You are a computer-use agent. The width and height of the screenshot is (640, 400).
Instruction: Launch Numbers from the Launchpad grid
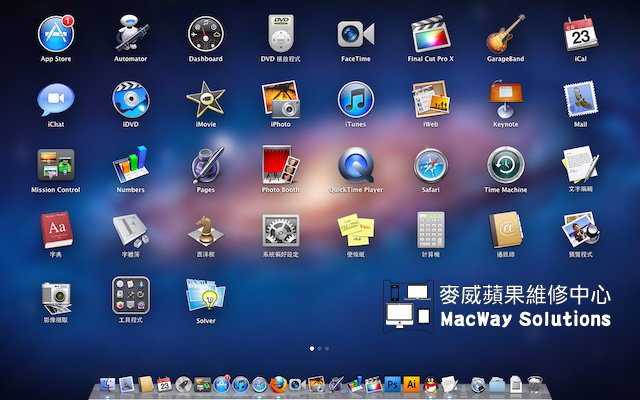coord(131,165)
